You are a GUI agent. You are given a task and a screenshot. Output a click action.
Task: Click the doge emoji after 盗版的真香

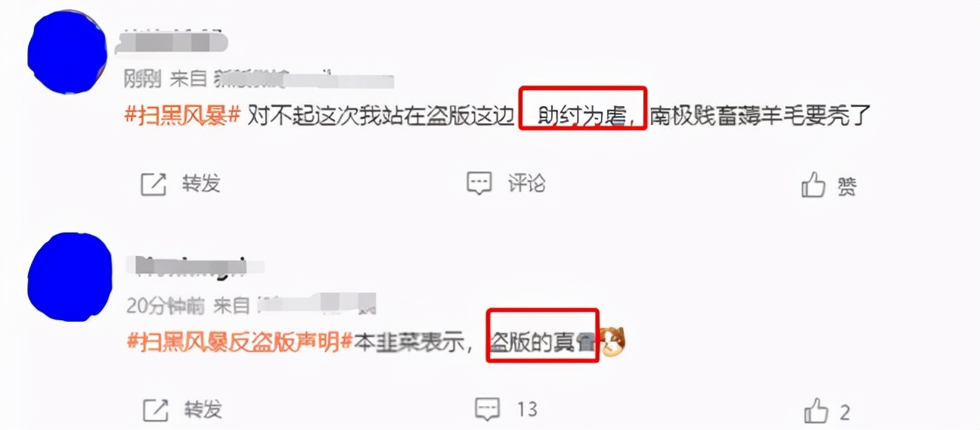611,343
